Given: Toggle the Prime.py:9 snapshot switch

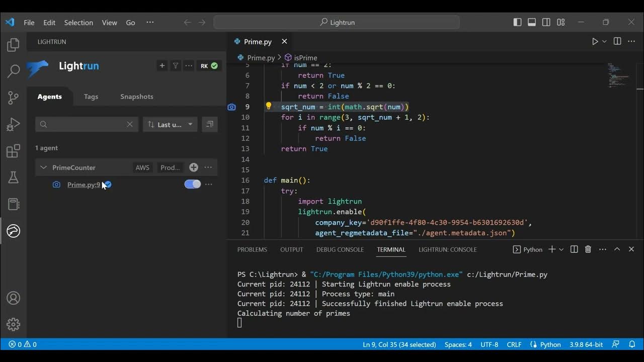Looking at the screenshot, I should point(193,185).
